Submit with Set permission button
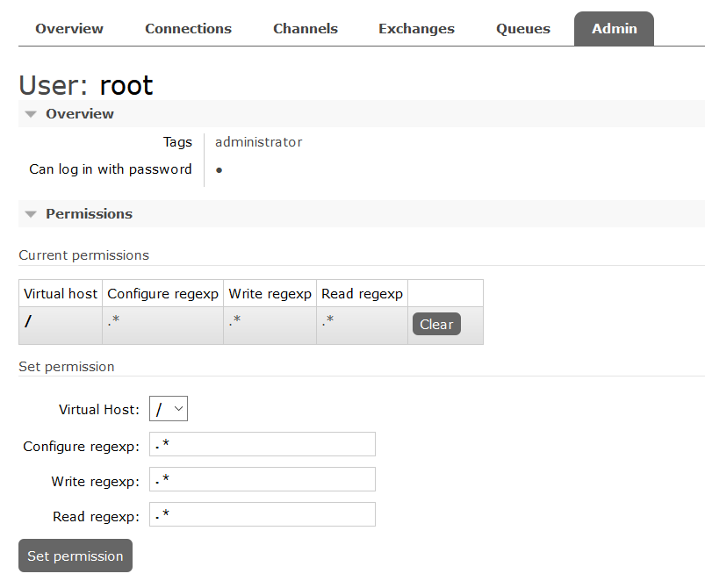705x588 pixels. click(x=76, y=556)
